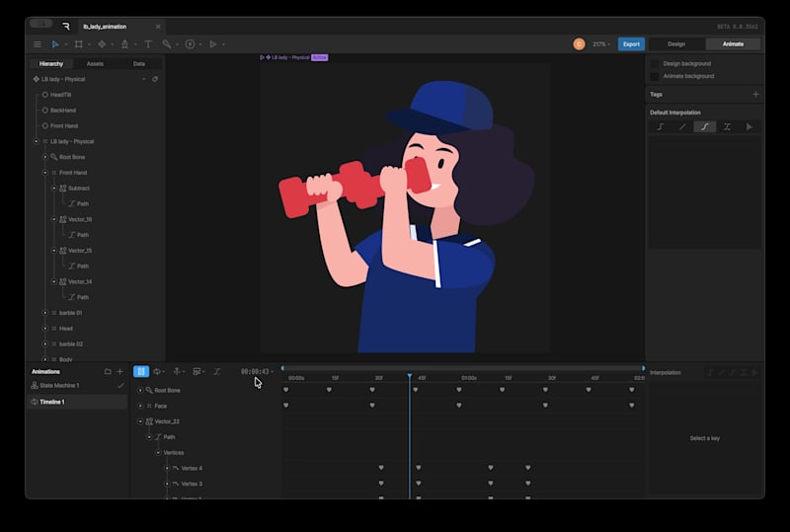Select the Face row in timeline
Viewport: 790px width, 532px height.
[x=160, y=406]
